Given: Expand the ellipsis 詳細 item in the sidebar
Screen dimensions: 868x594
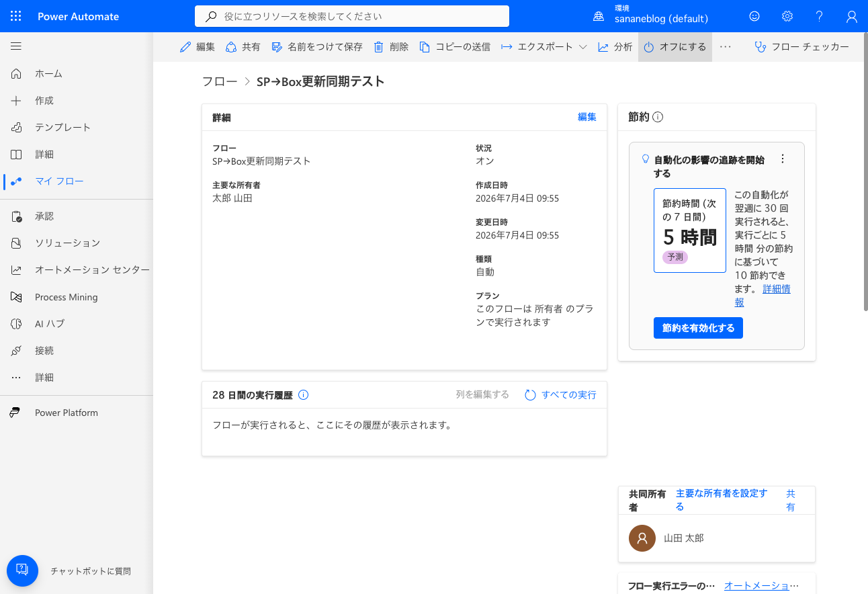Looking at the screenshot, I should [x=77, y=378].
